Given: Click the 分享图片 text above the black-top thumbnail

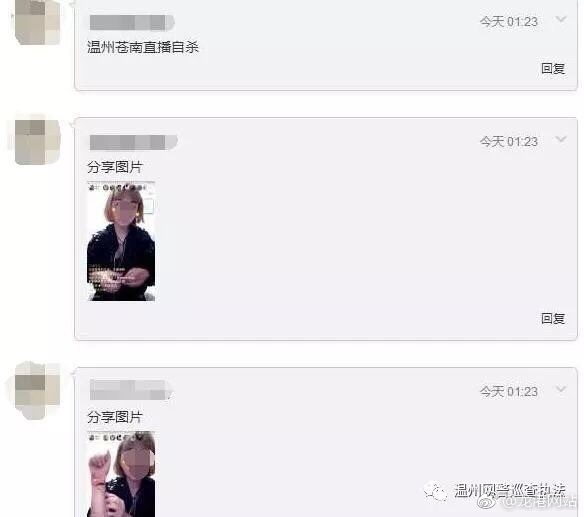Looking at the screenshot, I should (115, 167).
